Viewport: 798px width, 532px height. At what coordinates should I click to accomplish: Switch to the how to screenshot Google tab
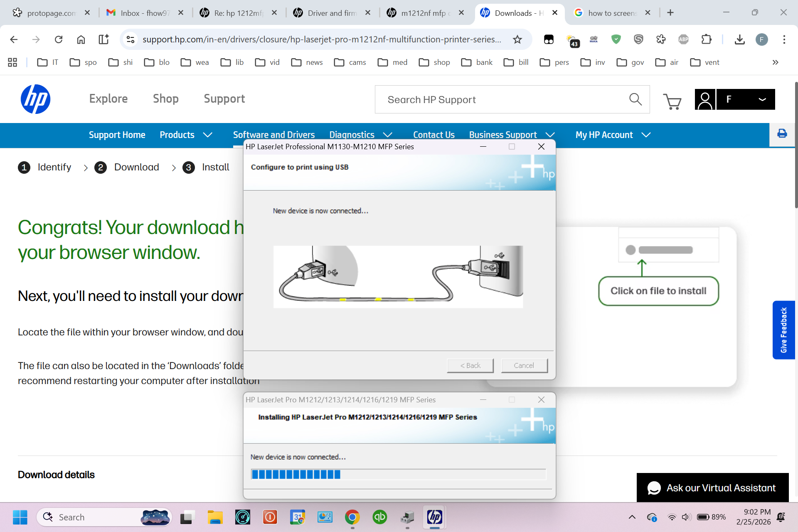click(613, 13)
